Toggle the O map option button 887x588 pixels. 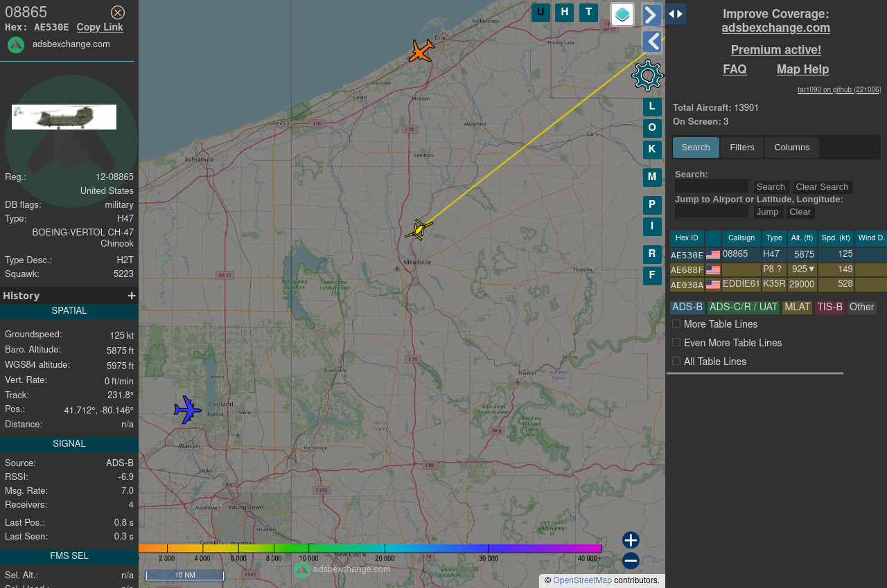click(x=652, y=128)
